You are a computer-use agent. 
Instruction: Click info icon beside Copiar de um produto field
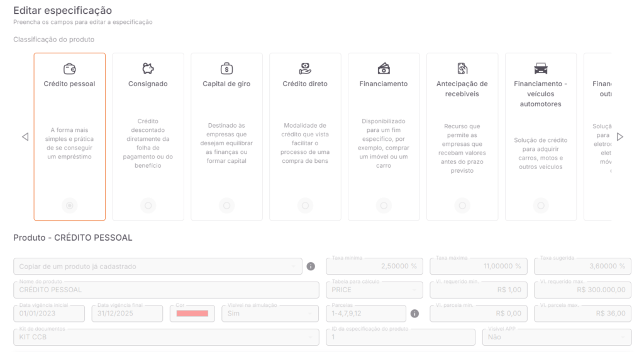pyautogui.click(x=311, y=267)
